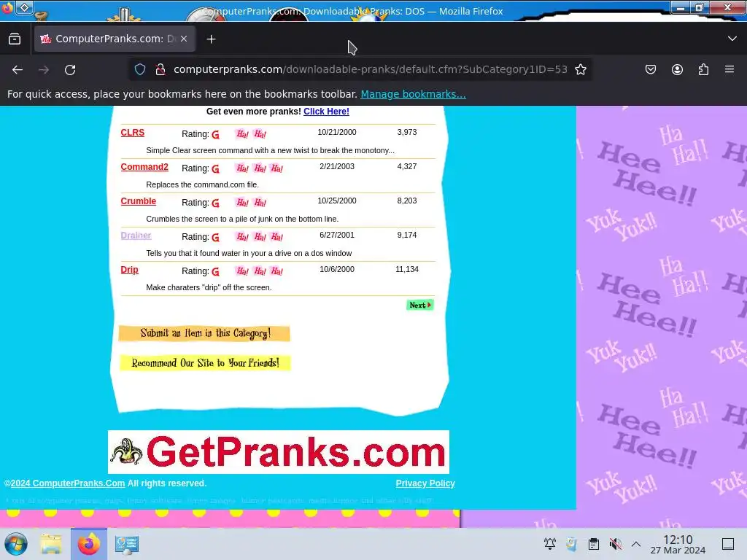The image size is (747, 560).
Task: Toggle the muted volume tray icon
Action: pyautogui.click(x=615, y=544)
